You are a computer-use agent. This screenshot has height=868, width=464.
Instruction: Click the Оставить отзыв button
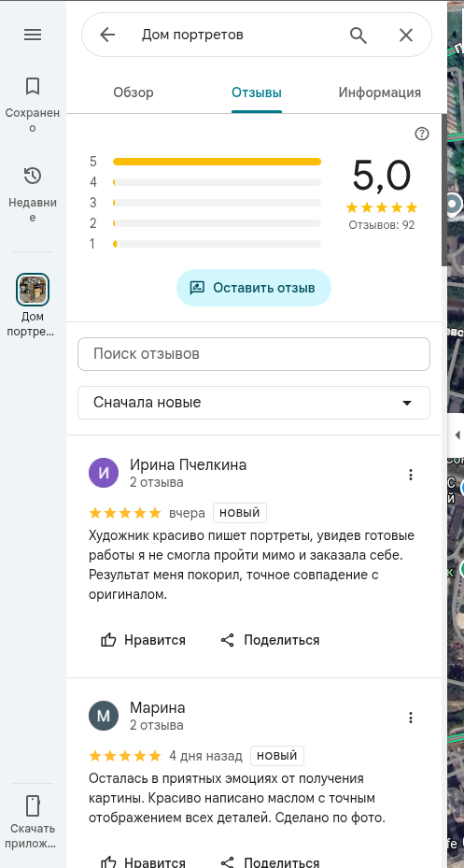click(x=254, y=288)
